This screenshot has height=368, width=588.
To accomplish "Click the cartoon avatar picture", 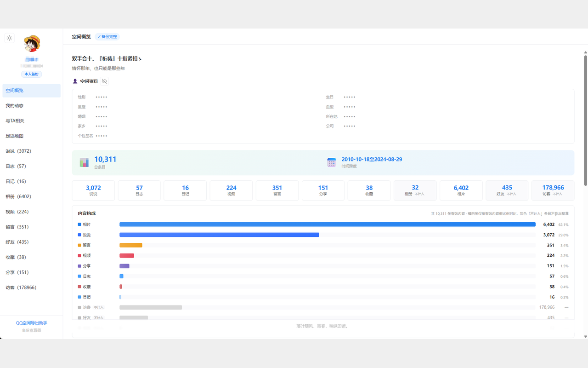I will pyautogui.click(x=32, y=43).
